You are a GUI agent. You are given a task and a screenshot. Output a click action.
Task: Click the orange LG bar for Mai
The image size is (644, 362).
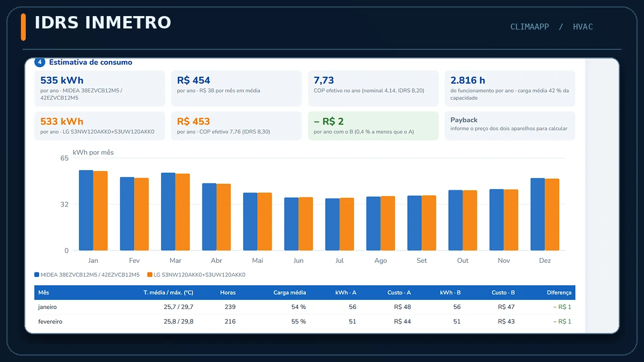pyautogui.click(x=265, y=221)
